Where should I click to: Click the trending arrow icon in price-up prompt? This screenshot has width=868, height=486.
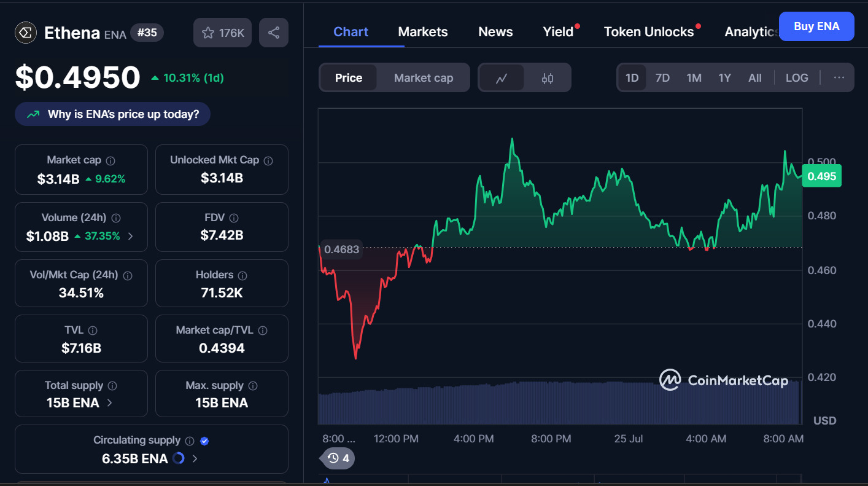(x=33, y=114)
